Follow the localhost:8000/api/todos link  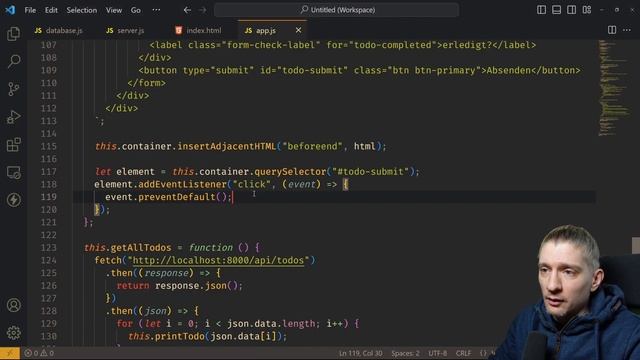[x=218, y=260]
